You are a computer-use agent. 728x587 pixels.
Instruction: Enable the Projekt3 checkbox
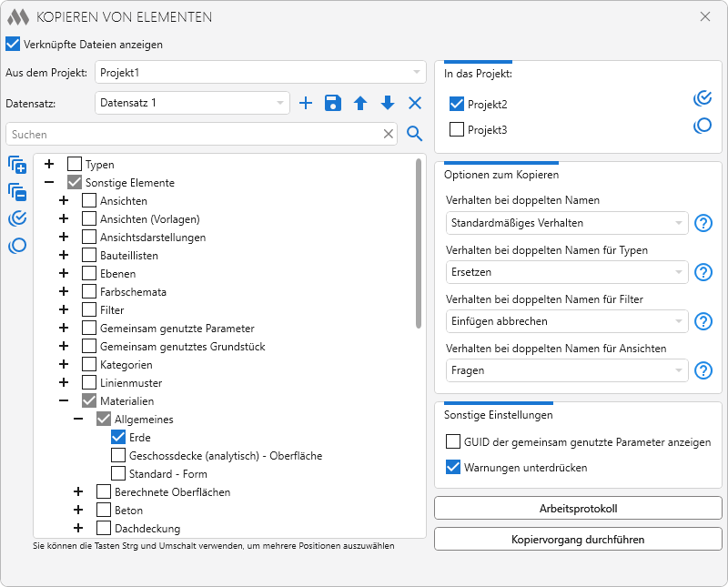(457, 130)
